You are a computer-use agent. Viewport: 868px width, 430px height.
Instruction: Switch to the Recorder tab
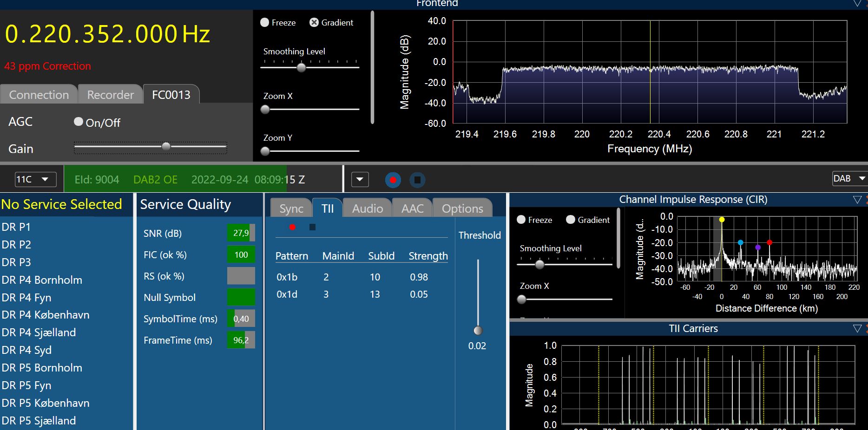pos(110,95)
